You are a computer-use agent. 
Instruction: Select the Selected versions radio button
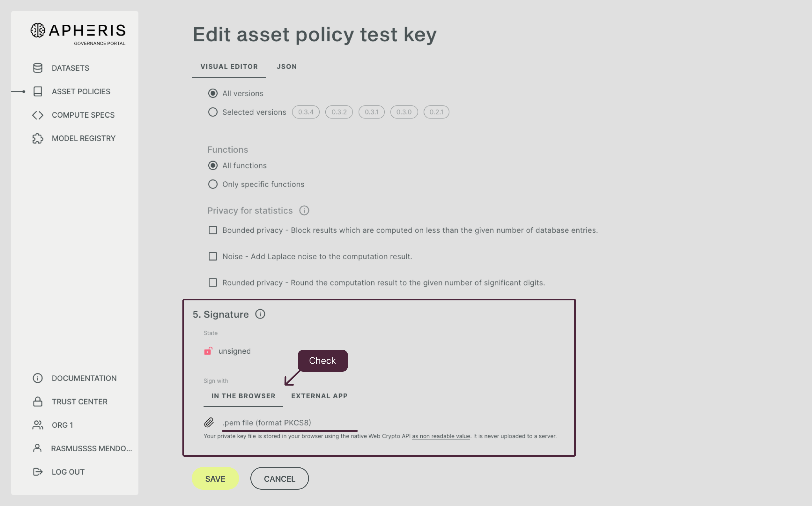pyautogui.click(x=213, y=112)
